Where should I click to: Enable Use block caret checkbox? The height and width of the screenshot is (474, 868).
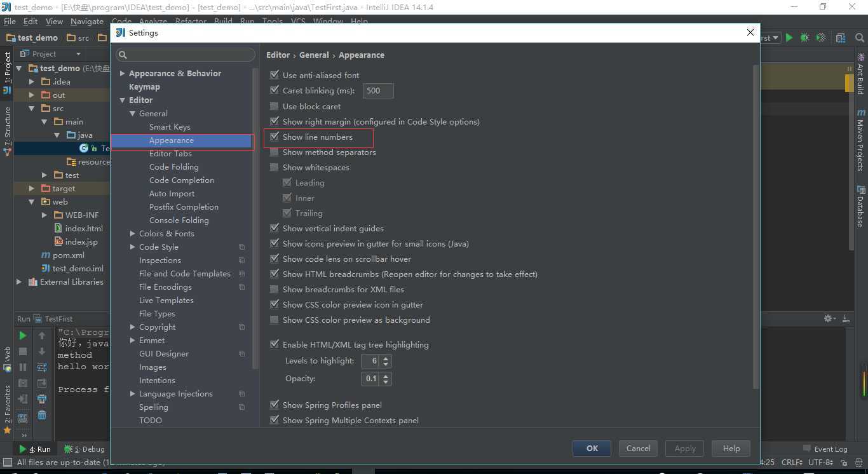(x=275, y=106)
